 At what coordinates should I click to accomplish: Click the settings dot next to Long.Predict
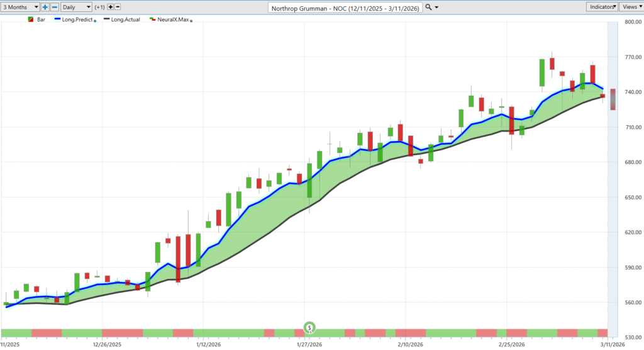pos(96,21)
